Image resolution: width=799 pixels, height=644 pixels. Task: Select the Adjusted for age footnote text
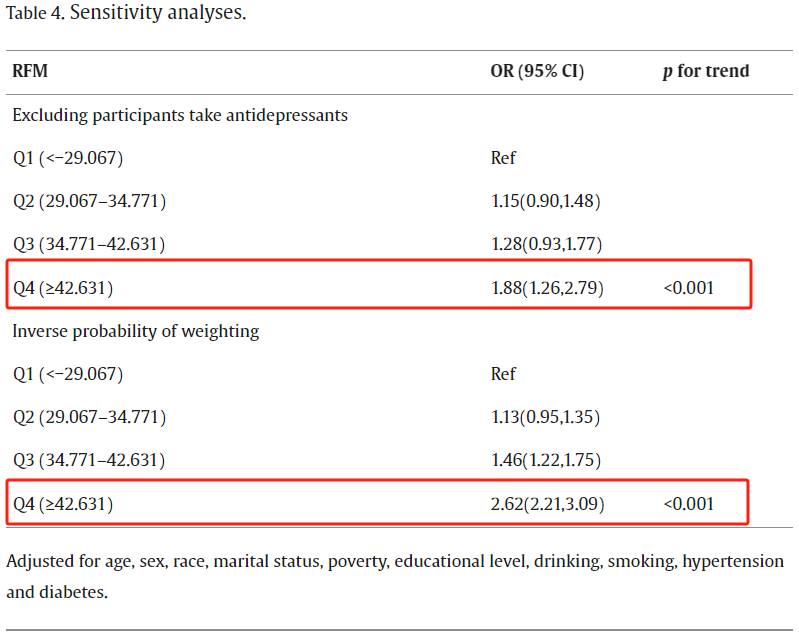395,577
